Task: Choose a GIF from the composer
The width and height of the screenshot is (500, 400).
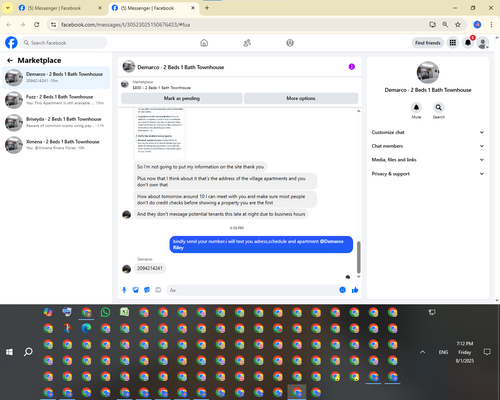Action: tap(158, 290)
